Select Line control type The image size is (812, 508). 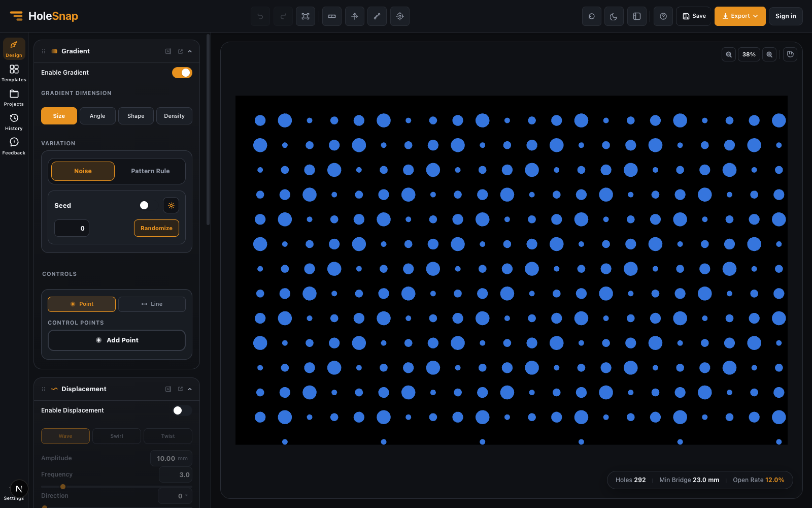pyautogui.click(x=152, y=304)
